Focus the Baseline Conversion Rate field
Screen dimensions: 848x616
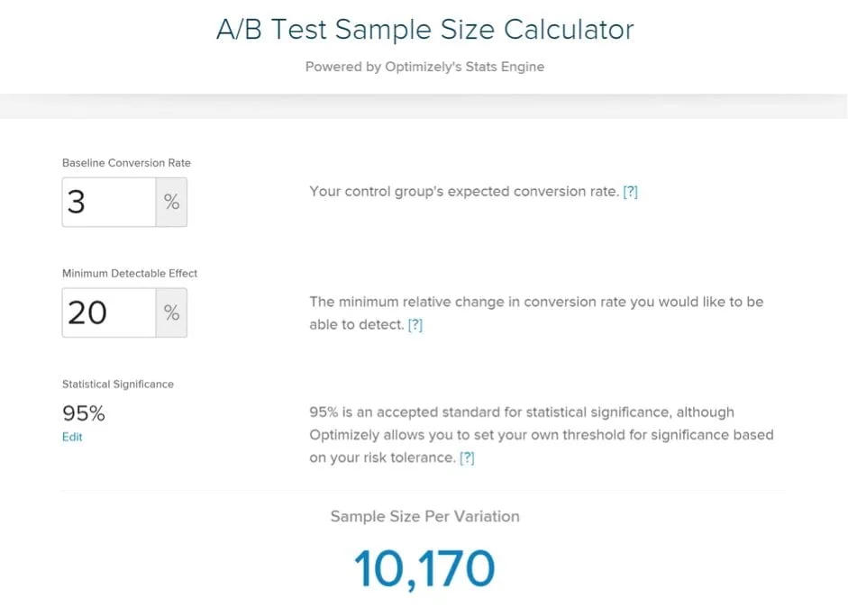[109, 202]
